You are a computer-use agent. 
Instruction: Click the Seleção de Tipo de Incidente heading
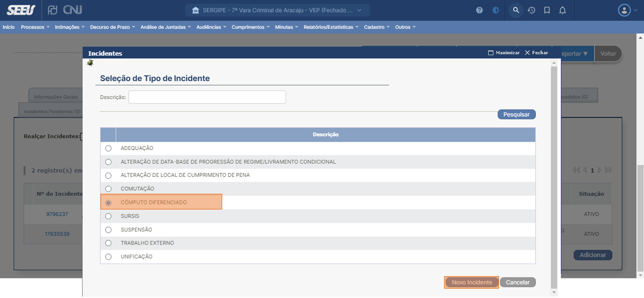point(155,78)
